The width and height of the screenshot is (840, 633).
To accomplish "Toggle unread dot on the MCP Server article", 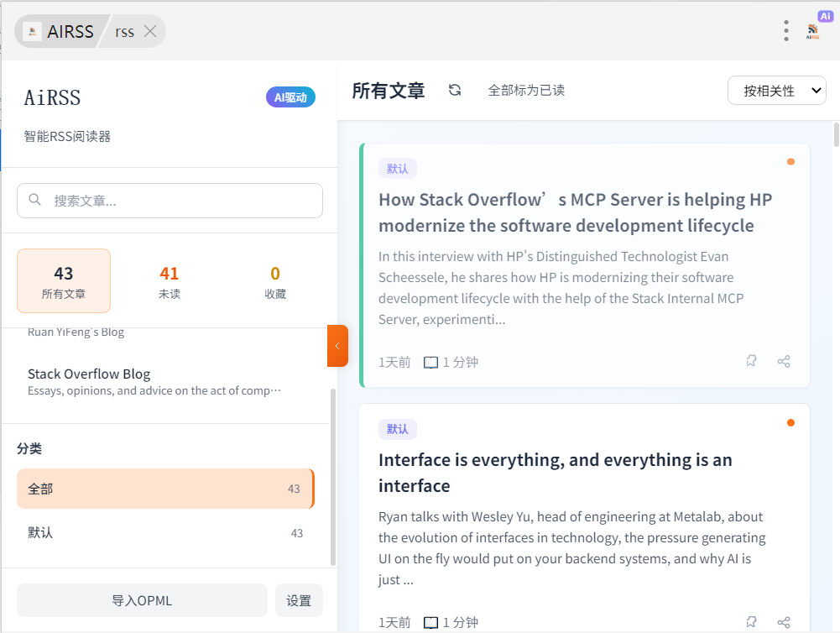I will (x=790, y=161).
